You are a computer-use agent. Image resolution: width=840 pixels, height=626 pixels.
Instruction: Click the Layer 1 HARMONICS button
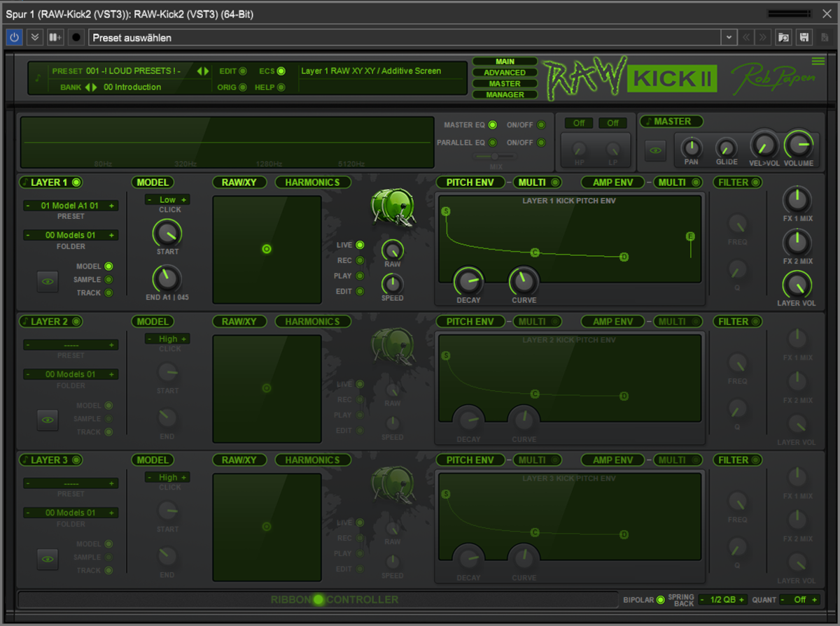coord(312,183)
